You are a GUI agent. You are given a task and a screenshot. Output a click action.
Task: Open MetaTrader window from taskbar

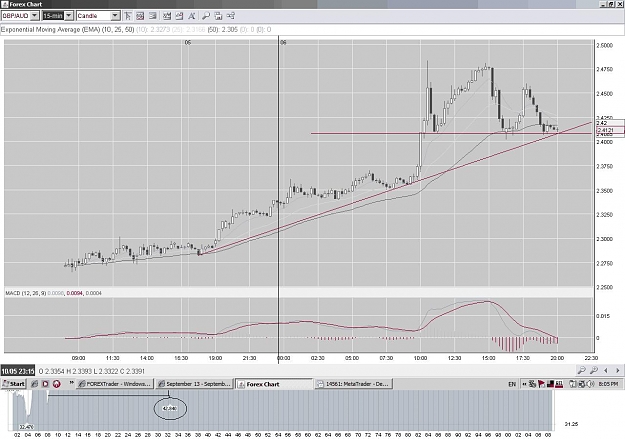tap(354, 384)
